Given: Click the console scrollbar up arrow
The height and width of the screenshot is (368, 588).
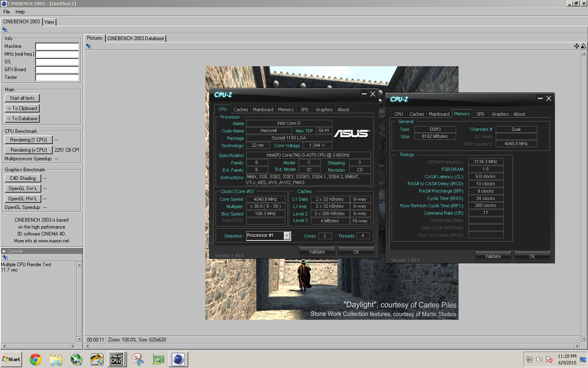Looking at the screenshot, I should click(79, 265).
